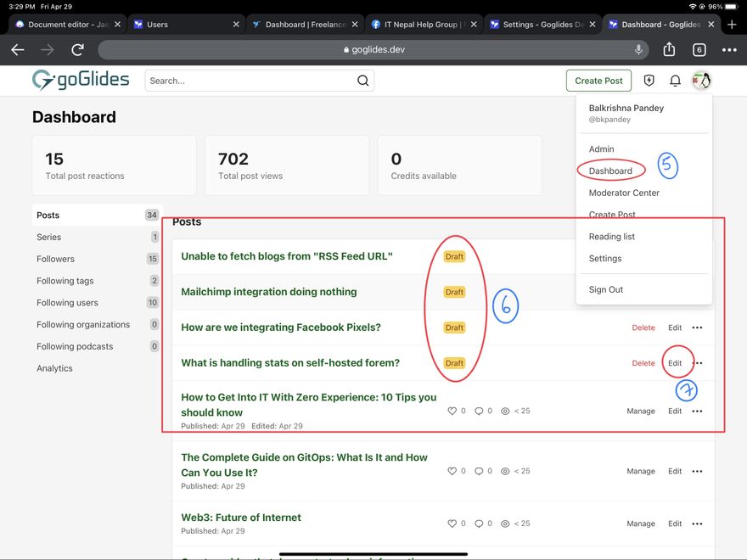The width and height of the screenshot is (747, 560).
Task: Open the user profile avatar menu
Action: pyautogui.click(x=701, y=81)
